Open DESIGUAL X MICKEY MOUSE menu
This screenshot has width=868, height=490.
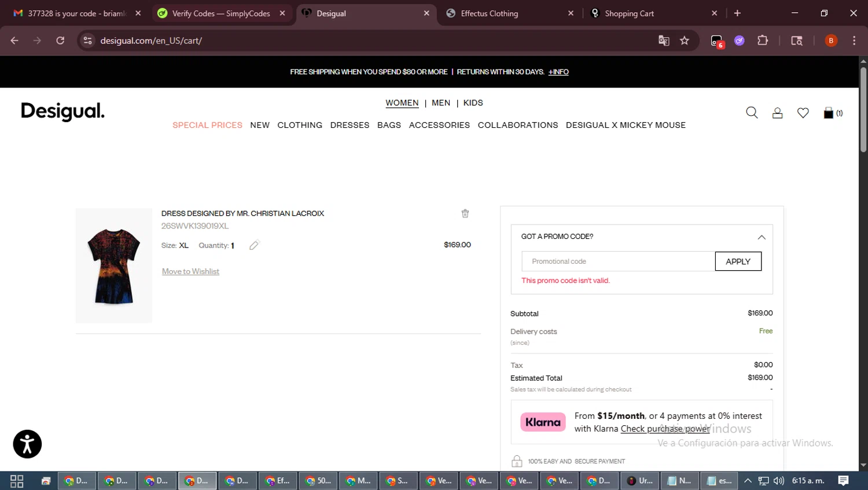coord(626,125)
